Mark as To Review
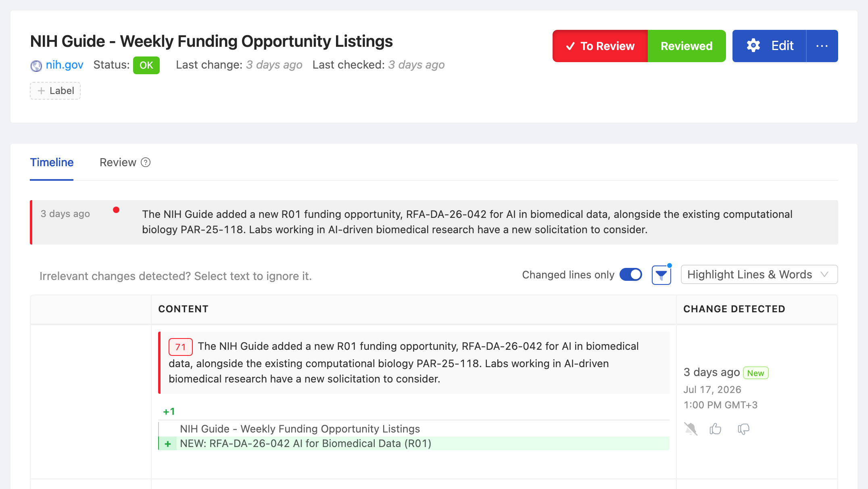 600,46
